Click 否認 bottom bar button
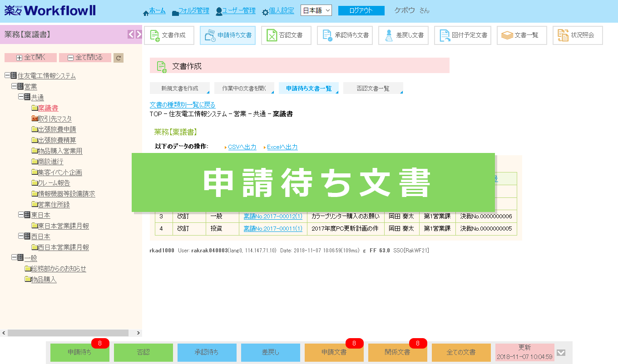 coord(143,352)
